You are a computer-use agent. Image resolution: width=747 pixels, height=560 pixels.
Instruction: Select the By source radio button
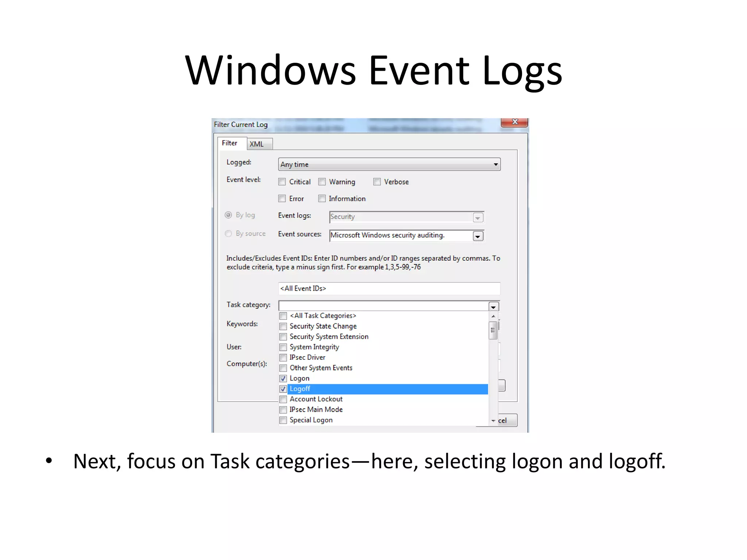point(228,234)
